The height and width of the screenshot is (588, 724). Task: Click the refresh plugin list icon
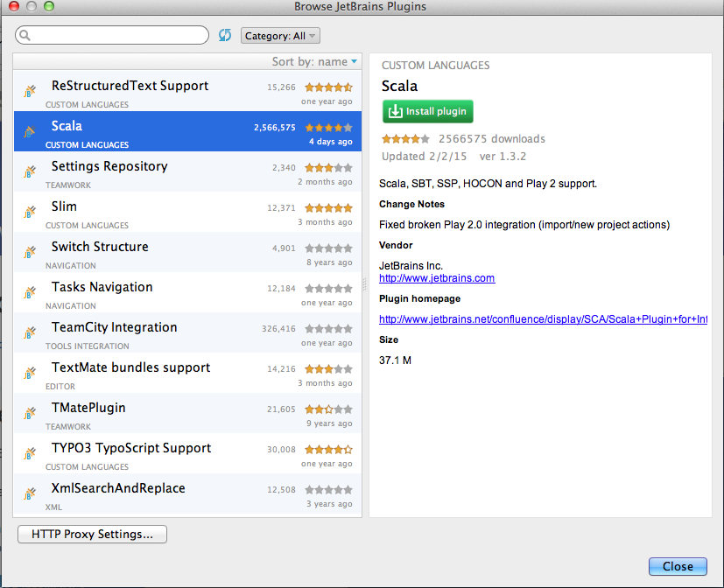tap(225, 35)
